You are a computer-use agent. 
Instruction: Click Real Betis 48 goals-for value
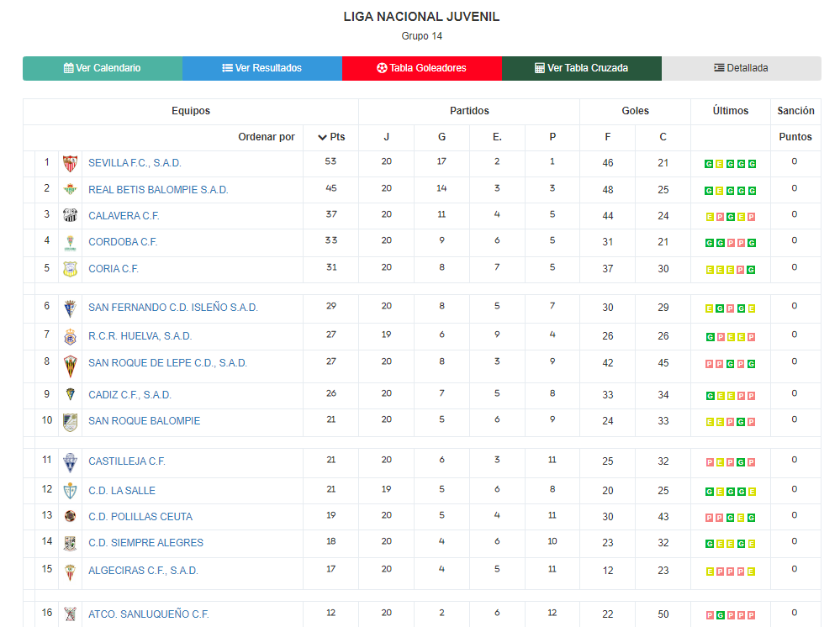pos(607,190)
